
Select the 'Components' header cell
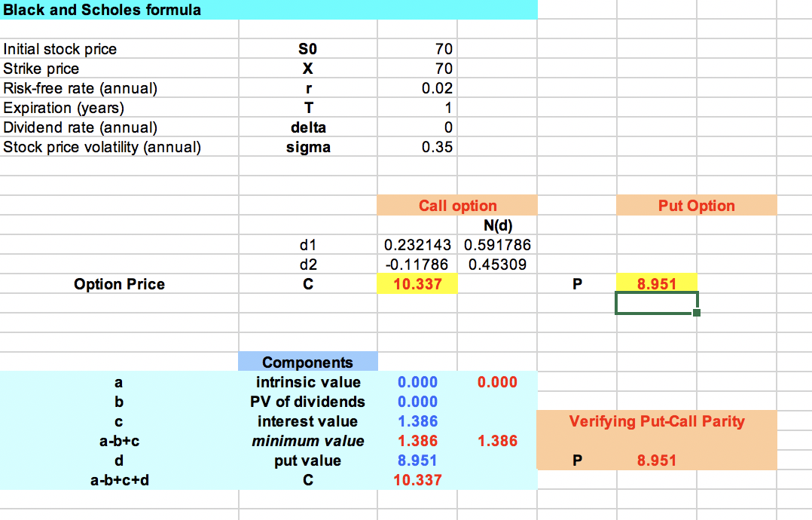[x=307, y=362]
